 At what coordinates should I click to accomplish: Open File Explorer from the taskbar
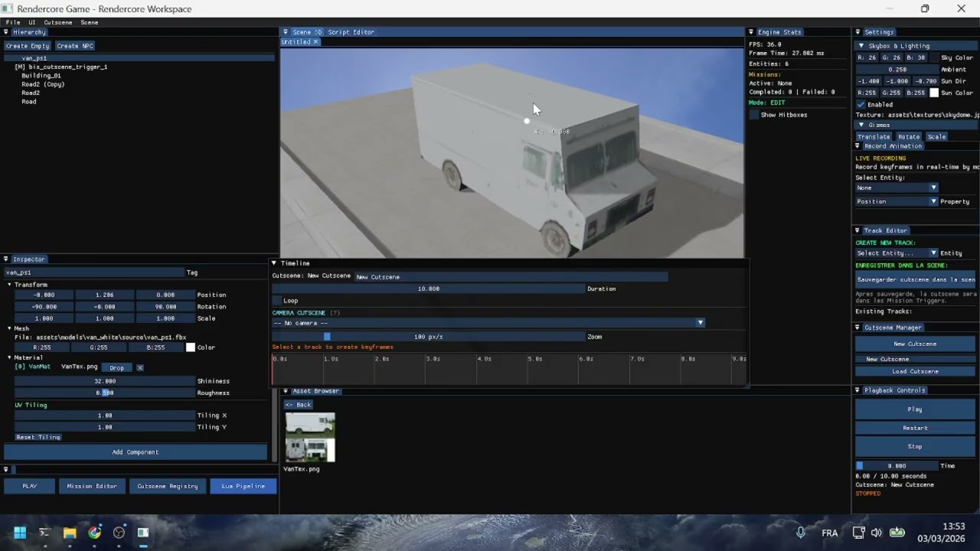point(70,533)
